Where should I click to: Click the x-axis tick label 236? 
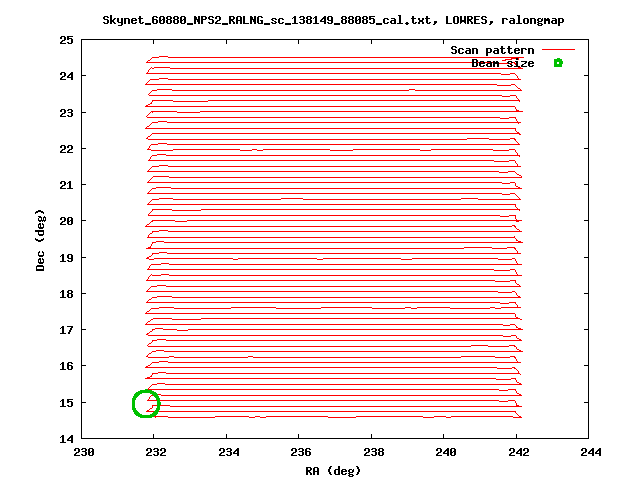(x=301, y=452)
